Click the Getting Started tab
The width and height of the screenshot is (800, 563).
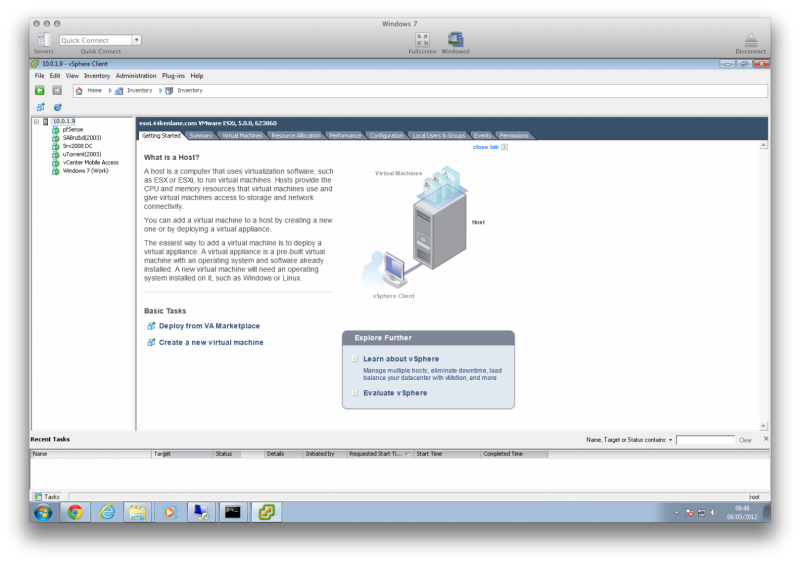(161, 135)
